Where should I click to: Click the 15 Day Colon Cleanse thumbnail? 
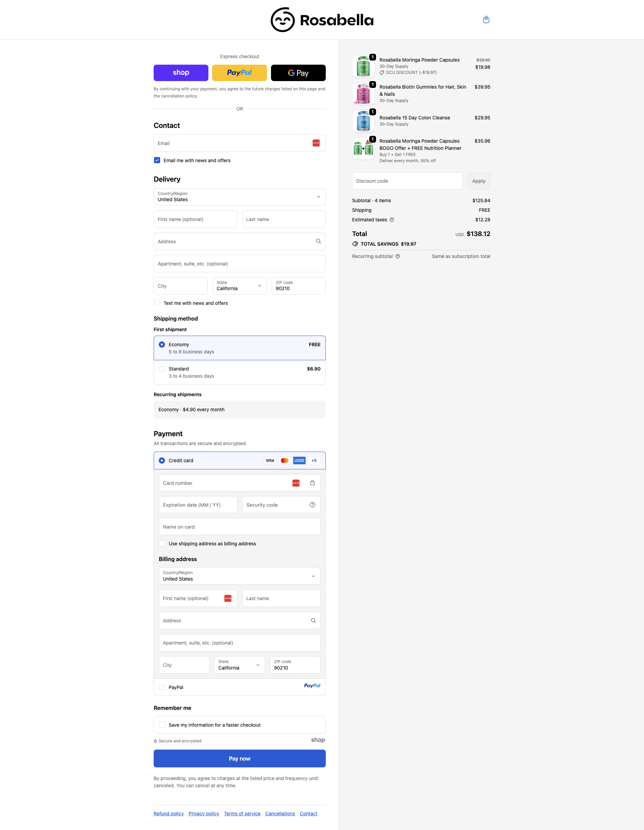(363, 121)
